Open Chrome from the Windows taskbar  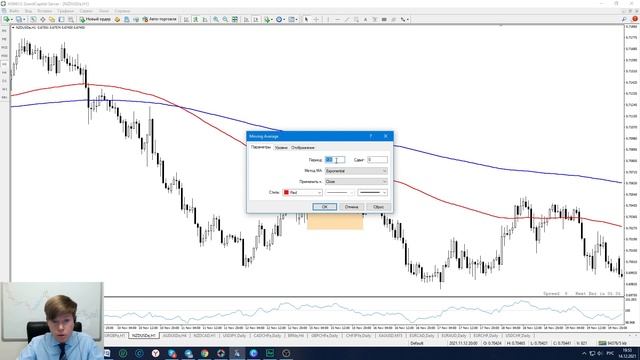click(x=204, y=353)
